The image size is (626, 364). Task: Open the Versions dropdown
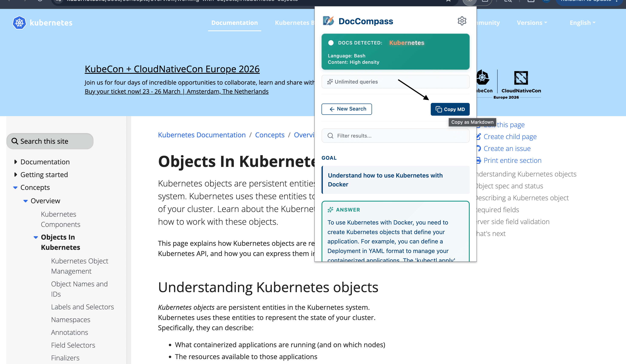[x=531, y=23]
